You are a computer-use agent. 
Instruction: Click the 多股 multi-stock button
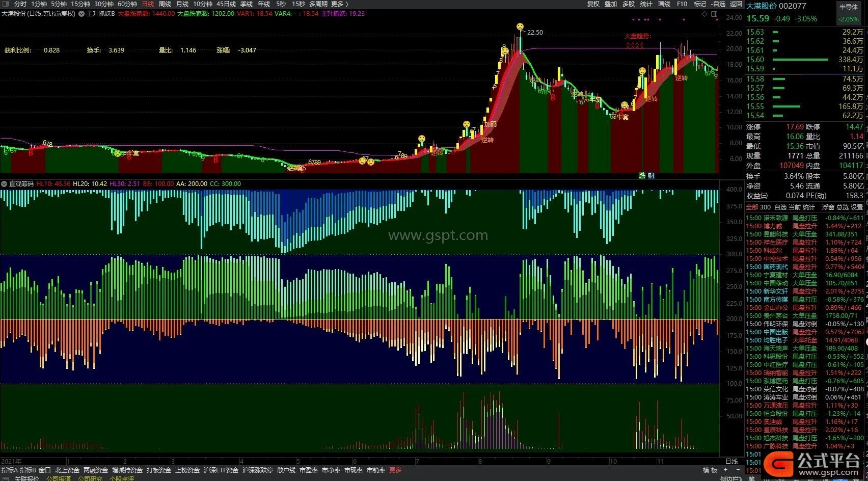point(629,4)
